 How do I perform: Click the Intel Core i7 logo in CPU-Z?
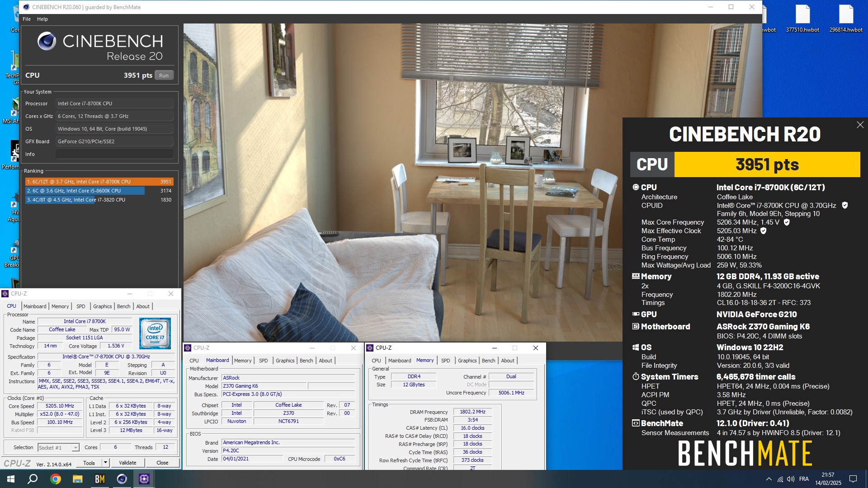pyautogui.click(x=155, y=333)
